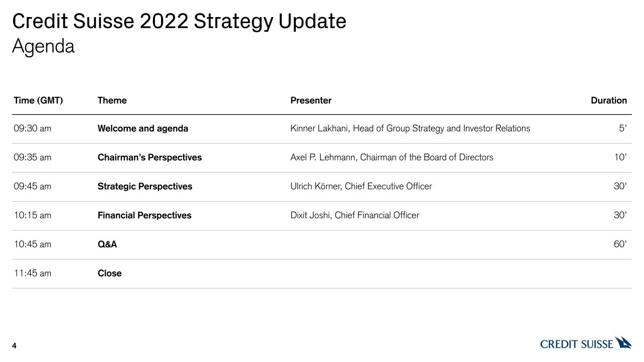Screen dimensions: 644x362
Task: Click the Time (GMT) column header
Action: click(x=38, y=101)
